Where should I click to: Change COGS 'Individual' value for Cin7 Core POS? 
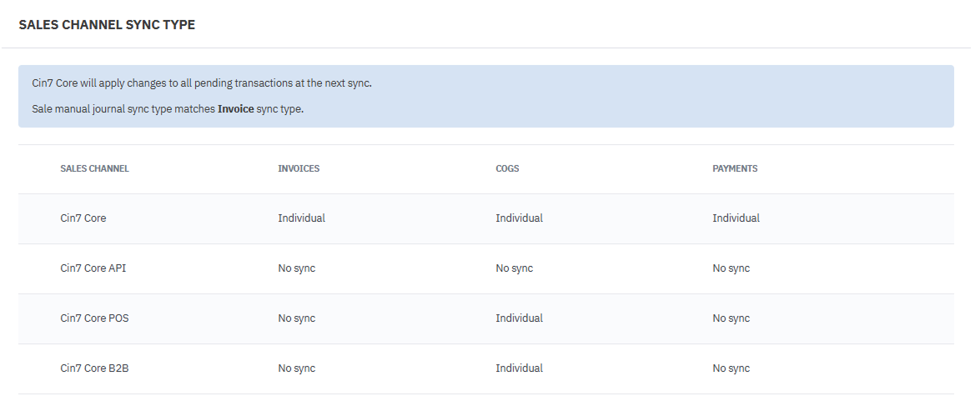[x=519, y=318]
